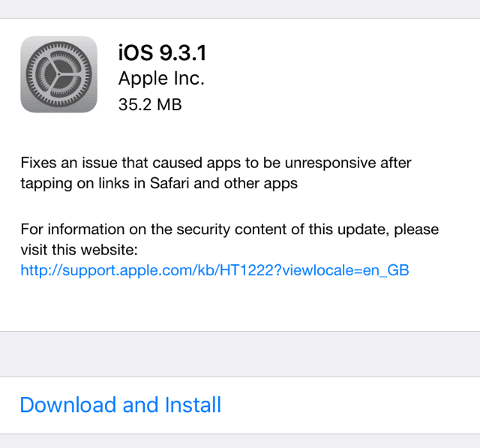Click the gray header strip at the top
Viewport: 480px width, 448px height.
click(240, 9)
